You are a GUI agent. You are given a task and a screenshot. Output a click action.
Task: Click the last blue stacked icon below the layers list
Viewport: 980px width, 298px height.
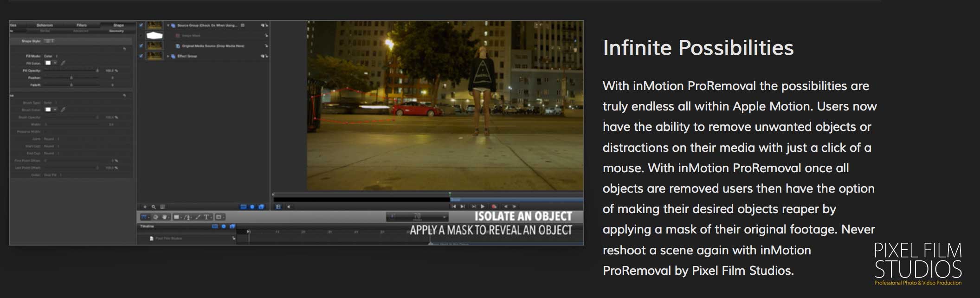click(261, 207)
